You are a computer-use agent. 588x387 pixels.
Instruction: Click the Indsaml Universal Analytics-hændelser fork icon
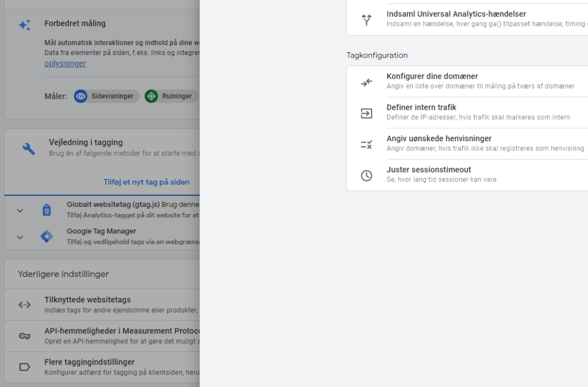(366, 20)
